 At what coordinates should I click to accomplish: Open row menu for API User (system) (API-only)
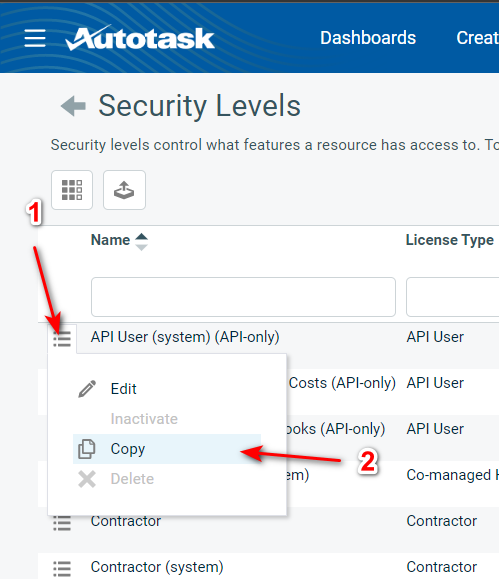(62, 339)
